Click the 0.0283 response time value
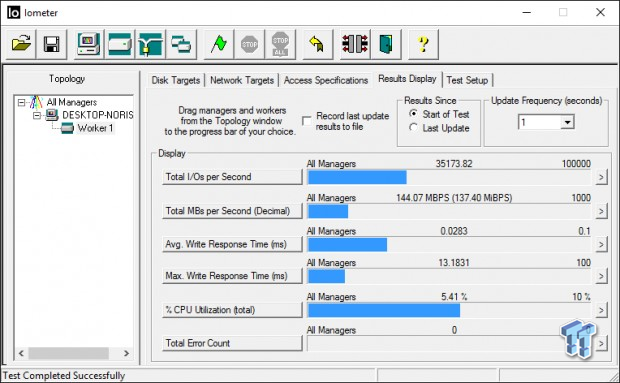This screenshot has height=383, width=620. (x=454, y=231)
